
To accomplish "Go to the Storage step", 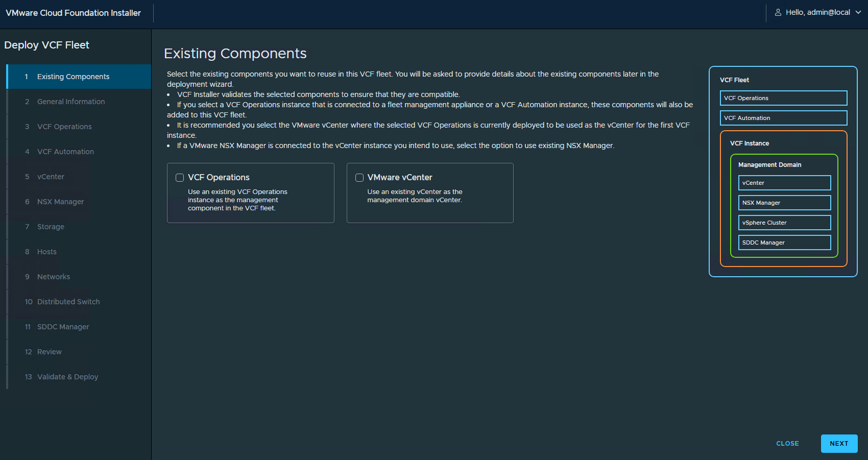I will pyautogui.click(x=79, y=227).
